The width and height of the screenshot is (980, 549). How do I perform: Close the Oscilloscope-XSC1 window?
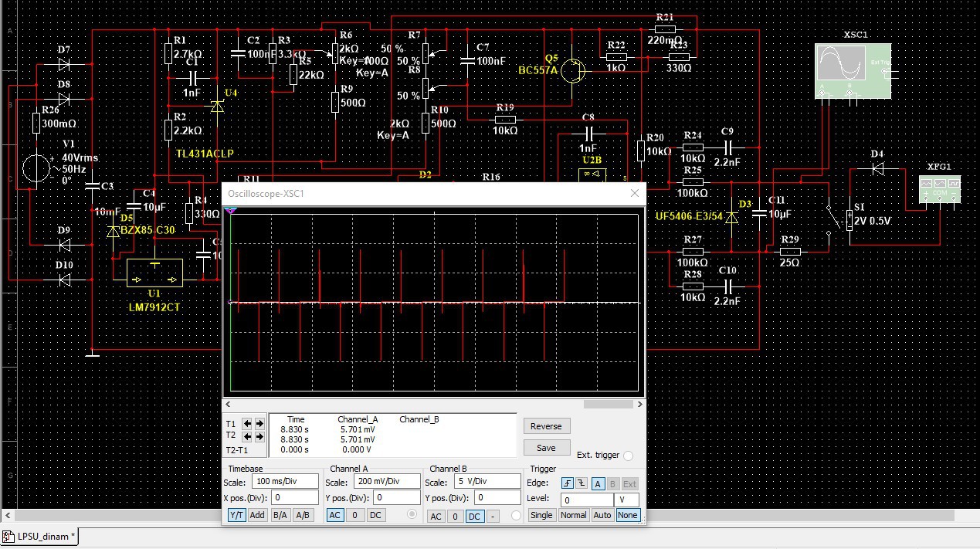(x=635, y=193)
